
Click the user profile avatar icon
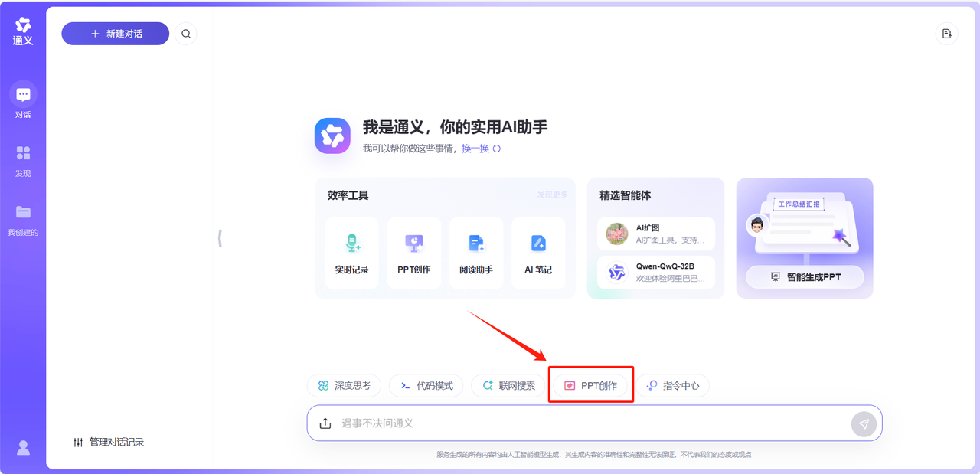click(23, 448)
